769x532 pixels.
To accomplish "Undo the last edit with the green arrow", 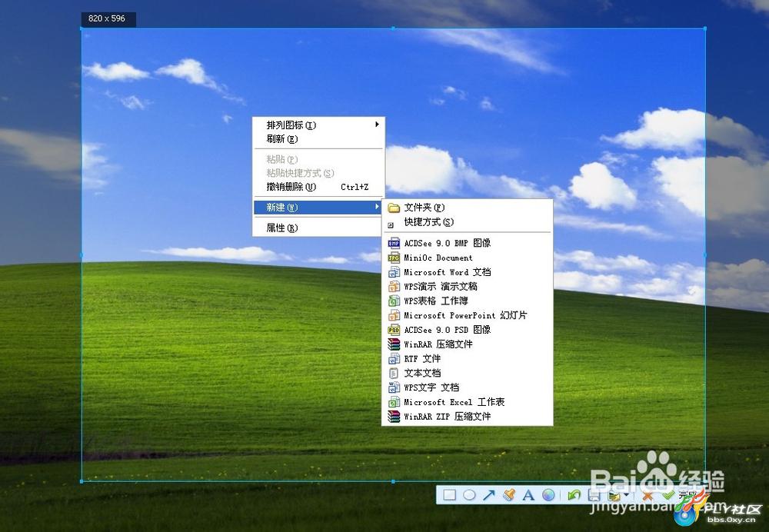I will tap(574, 495).
